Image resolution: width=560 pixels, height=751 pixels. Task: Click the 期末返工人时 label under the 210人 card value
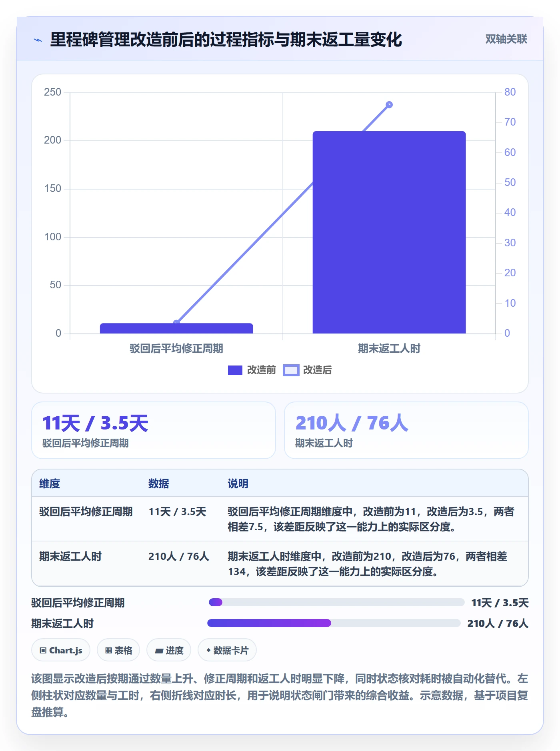(324, 443)
